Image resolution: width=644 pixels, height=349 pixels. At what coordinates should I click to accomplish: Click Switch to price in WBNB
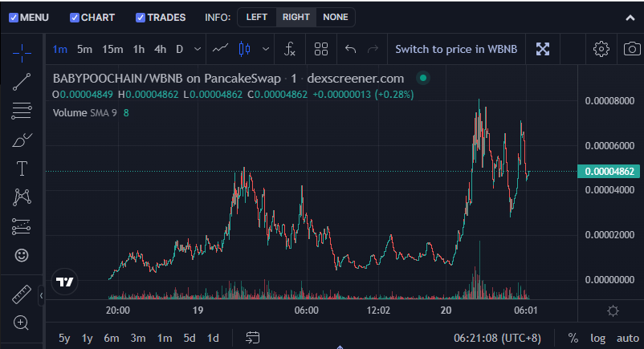(x=456, y=49)
